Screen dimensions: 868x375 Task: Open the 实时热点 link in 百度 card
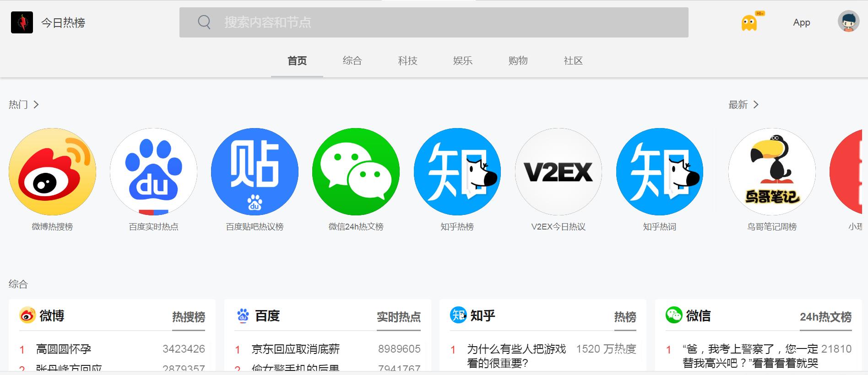point(399,317)
